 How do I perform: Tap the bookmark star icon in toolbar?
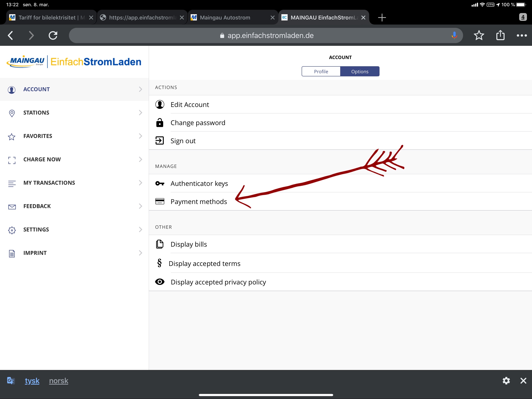point(479,35)
